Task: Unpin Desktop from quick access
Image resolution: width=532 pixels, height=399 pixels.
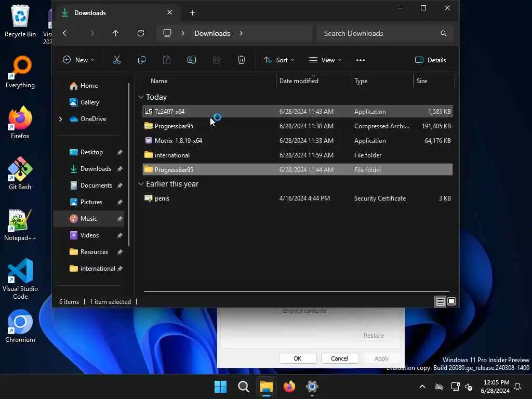Action: [x=120, y=152]
